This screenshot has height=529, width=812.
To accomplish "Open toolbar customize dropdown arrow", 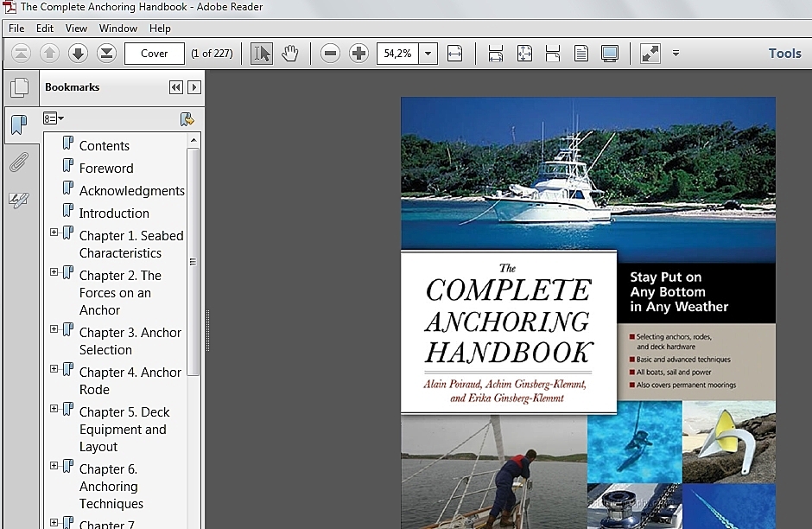I will click(676, 53).
